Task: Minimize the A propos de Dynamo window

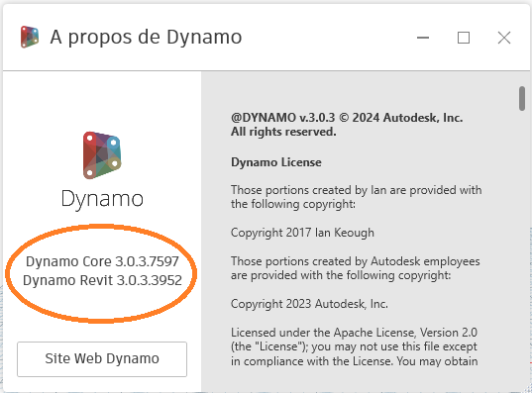Action: (x=423, y=38)
